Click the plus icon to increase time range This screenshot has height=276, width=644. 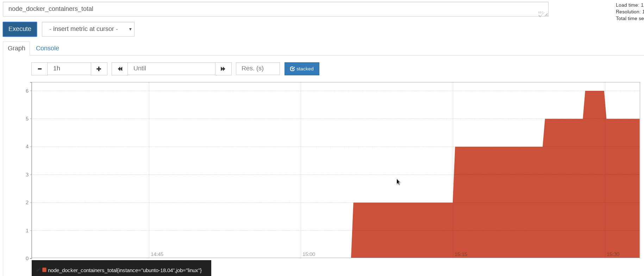(99, 69)
